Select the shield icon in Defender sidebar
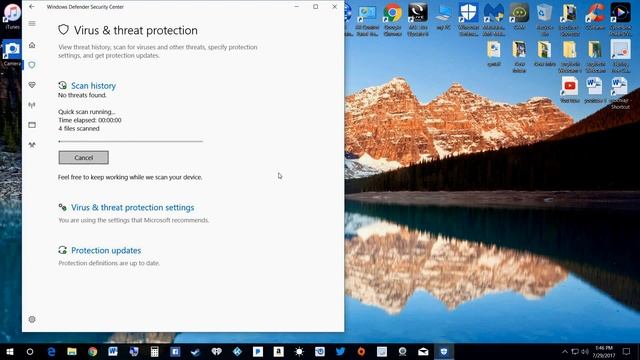The width and height of the screenshot is (640, 360). coord(32,65)
